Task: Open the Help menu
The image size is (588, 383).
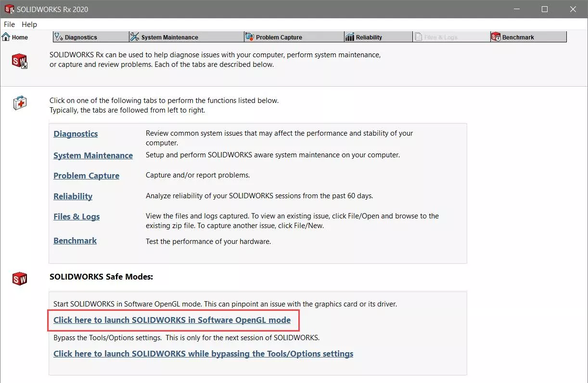Action: coord(29,24)
